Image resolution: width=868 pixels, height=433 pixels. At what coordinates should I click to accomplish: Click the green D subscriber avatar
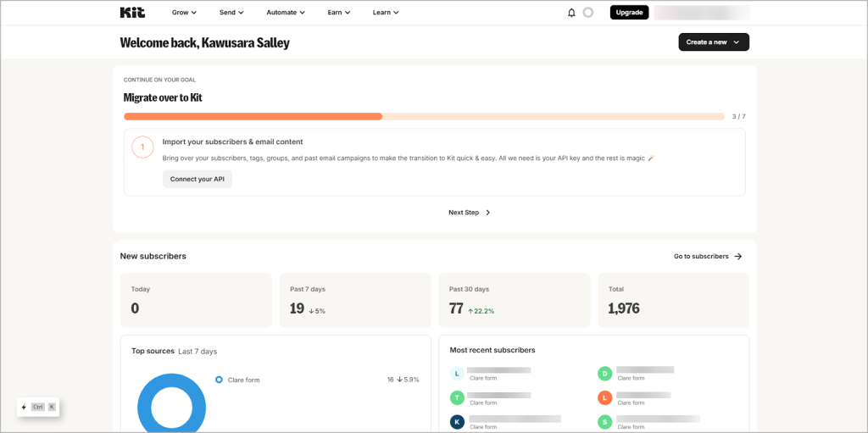tap(604, 373)
